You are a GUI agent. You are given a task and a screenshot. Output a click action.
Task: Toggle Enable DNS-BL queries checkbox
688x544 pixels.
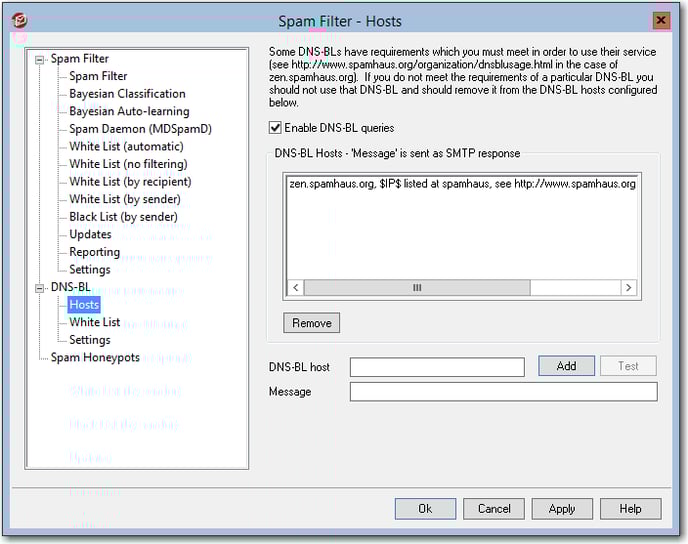click(275, 128)
